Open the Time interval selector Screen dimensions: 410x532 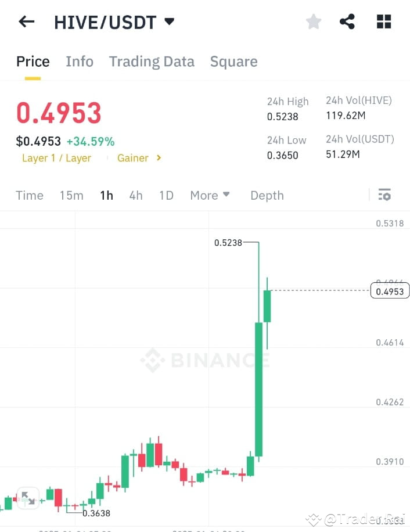tap(30, 195)
